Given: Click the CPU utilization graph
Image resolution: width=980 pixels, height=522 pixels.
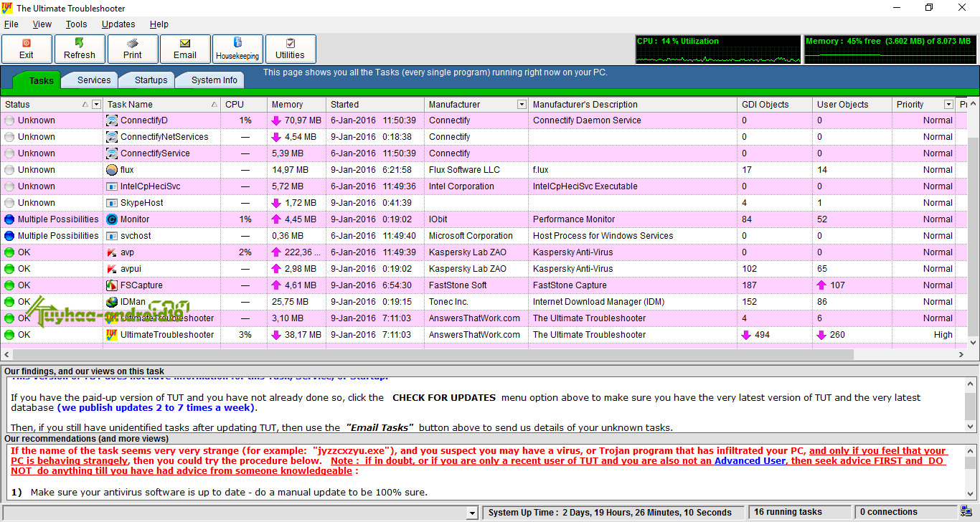Looking at the screenshot, I should [x=718, y=49].
